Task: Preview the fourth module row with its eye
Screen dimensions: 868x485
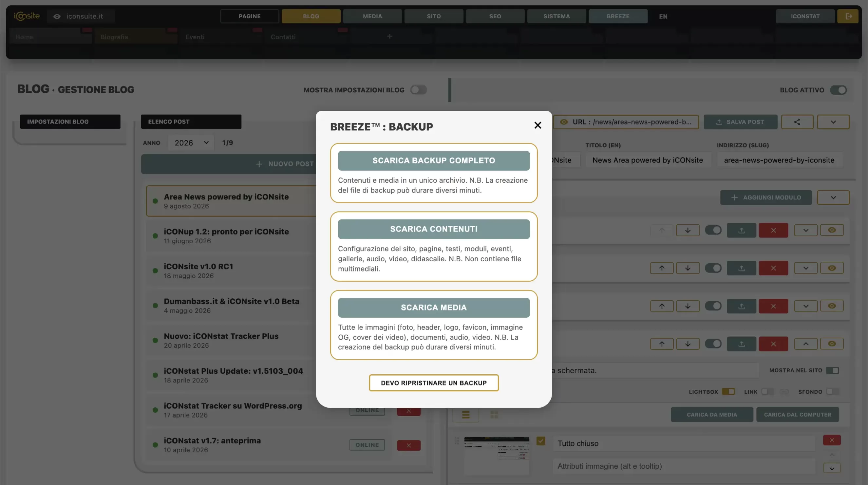Action: tap(832, 344)
